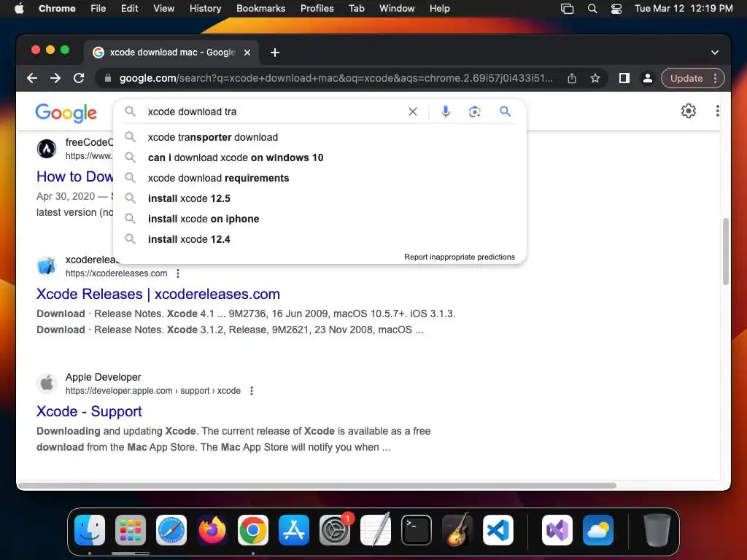
Task: Open the Trash in the Dock
Action: [x=657, y=530]
